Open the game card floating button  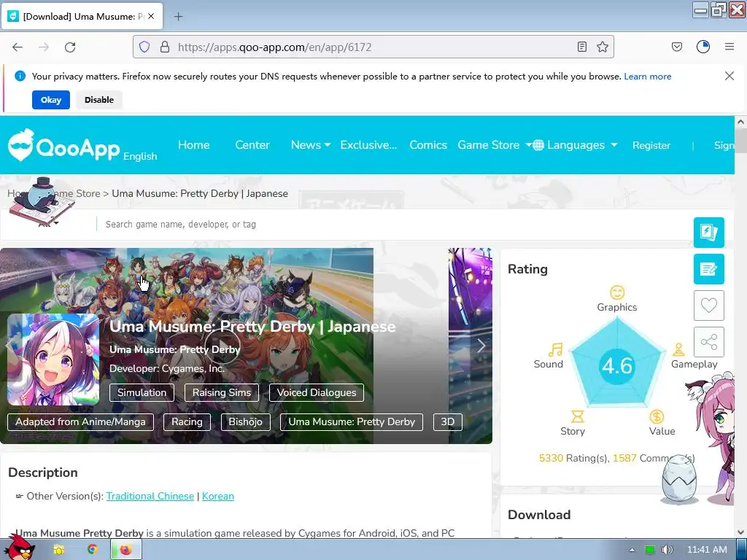point(709,233)
